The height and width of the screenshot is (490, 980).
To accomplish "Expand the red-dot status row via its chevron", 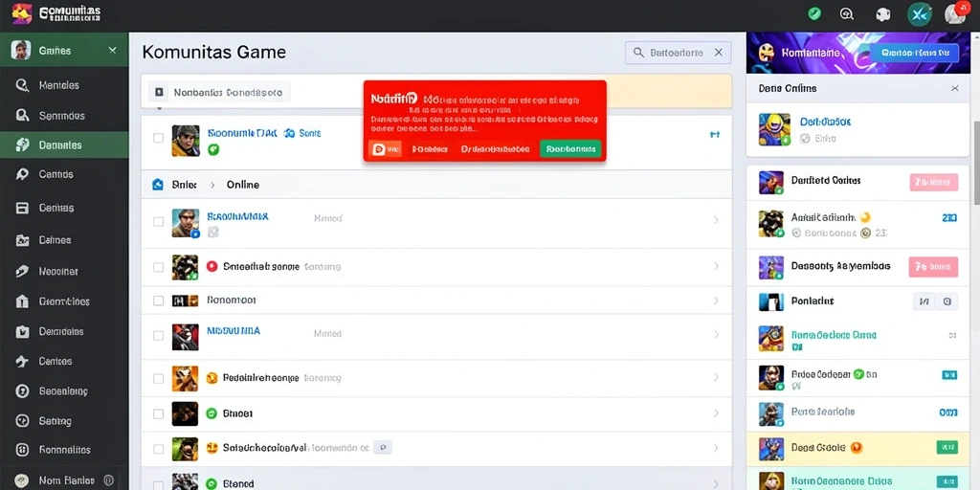I will coord(716,266).
